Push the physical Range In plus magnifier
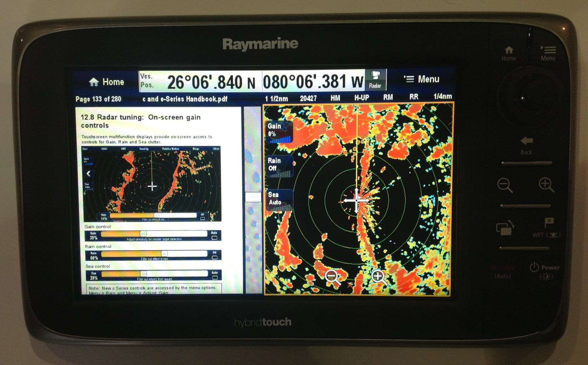The width and height of the screenshot is (588, 365). pyautogui.click(x=546, y=185)
